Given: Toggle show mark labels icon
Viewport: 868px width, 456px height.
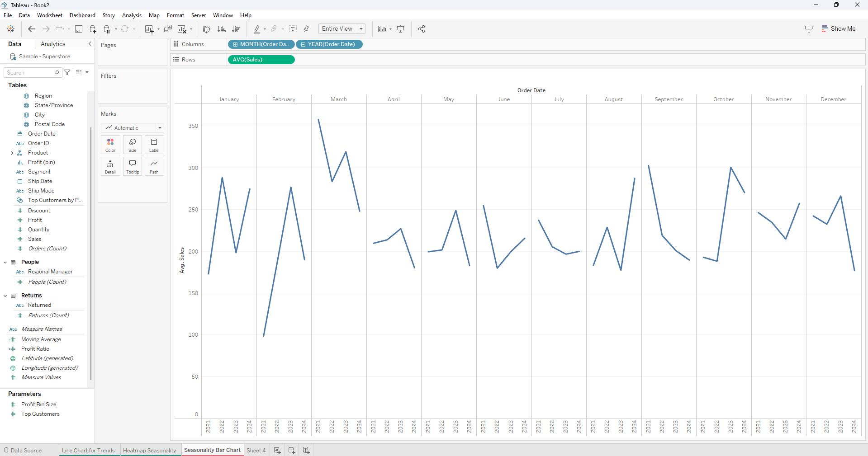Looking at the screenshot, I should point(293,29).
